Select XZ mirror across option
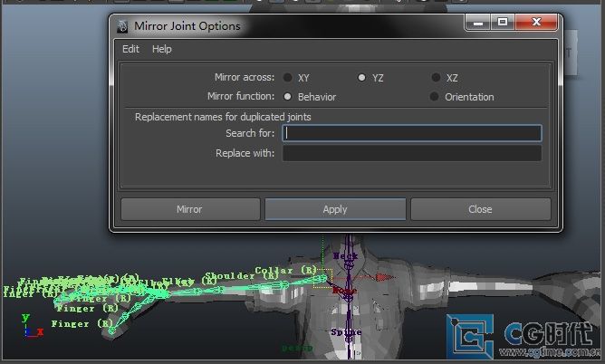The width and height of the screenshot is (605, 364). pyautogui.click(x=436, y=78)
